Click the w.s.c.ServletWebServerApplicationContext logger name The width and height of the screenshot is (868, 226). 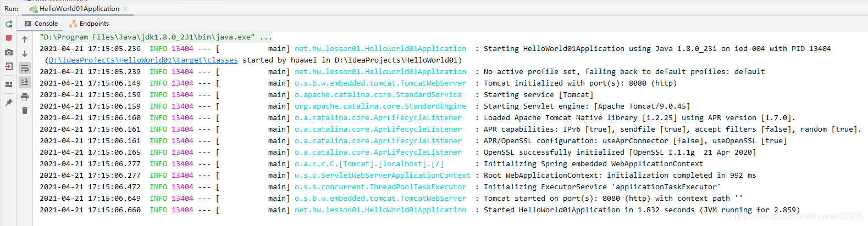click(383, 176)
